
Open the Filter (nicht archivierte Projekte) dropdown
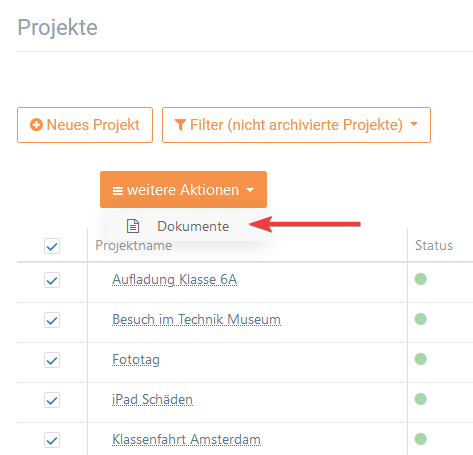(x=296, y=125)
